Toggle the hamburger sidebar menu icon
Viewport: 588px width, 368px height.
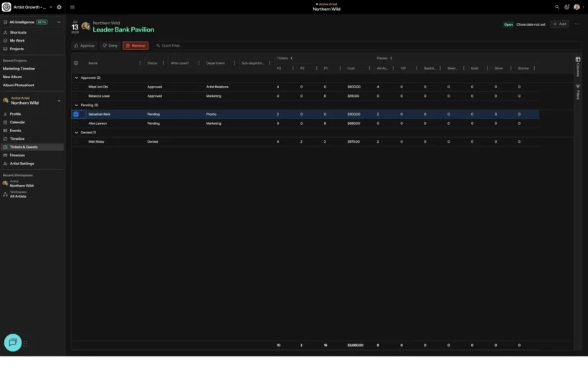tap(72, 7)
